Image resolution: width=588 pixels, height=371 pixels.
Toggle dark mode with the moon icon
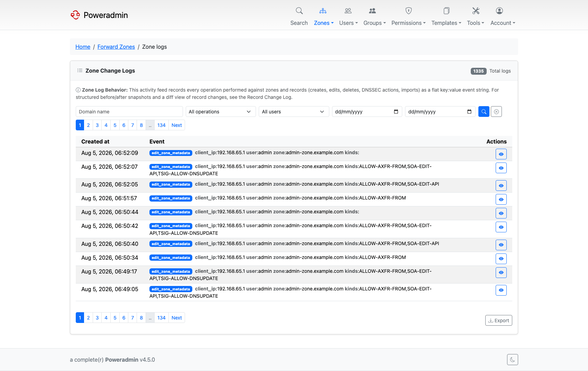click(x=513, y=360)
